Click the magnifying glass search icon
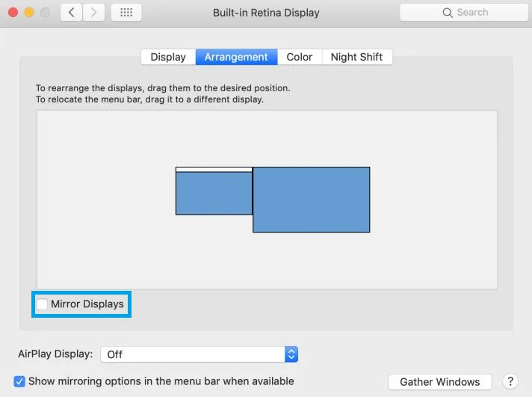 448,13
